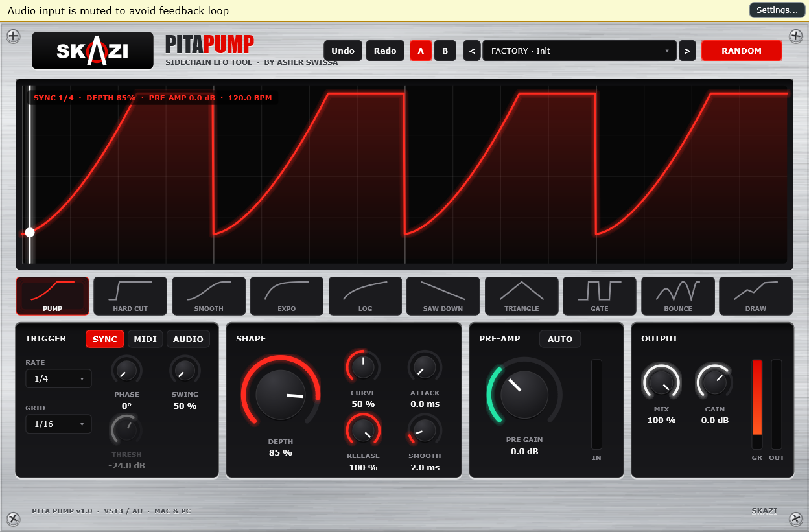Open the GRID 1/16 dropdown
The height and width of the screenshot is (532, 809).
point(58,424)
